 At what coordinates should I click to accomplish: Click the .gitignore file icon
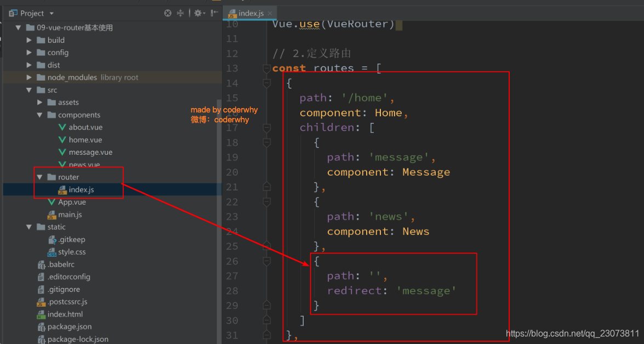[x=41, y=289]
